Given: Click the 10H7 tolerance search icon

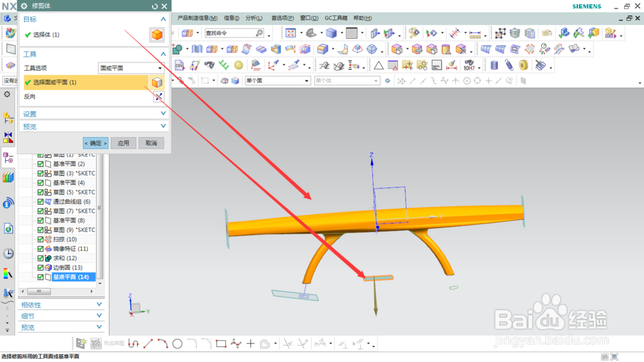Looking at the screenshot, I should (x=469, y=65).
